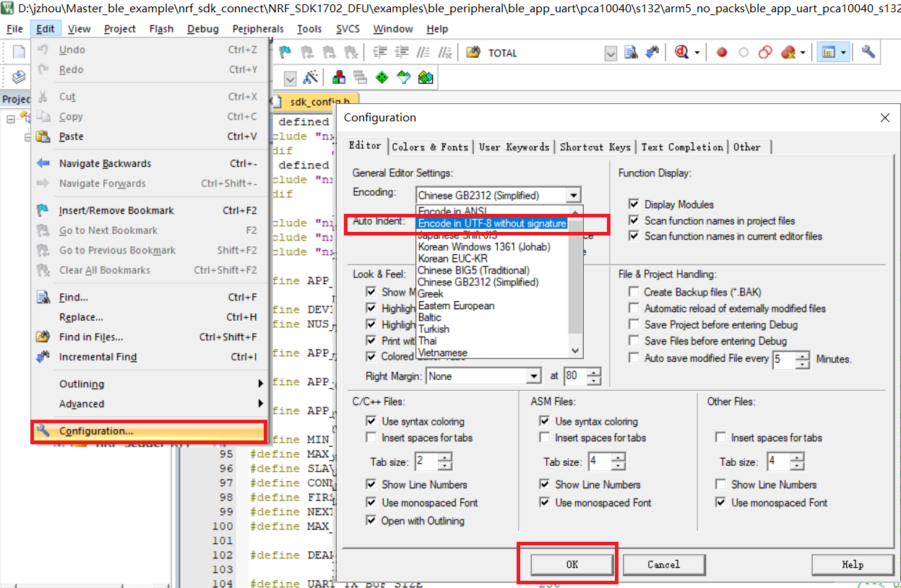Click the enable/disable breakpoint circle icon

tap(743, 52)
